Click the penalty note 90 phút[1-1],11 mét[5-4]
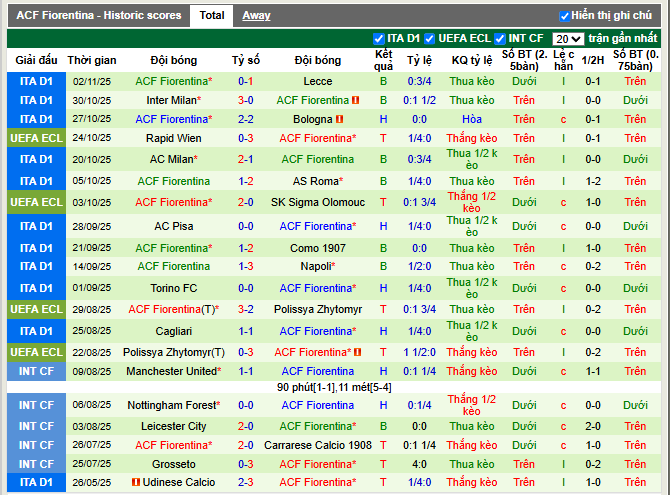Viewport: 670px width, 495px height. [x=334, y=387]
